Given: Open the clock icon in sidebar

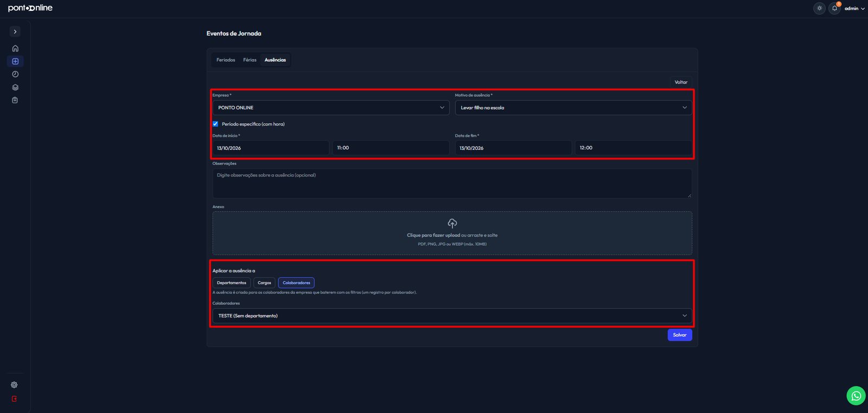Looking at the screenshot, I should [15, 74].
